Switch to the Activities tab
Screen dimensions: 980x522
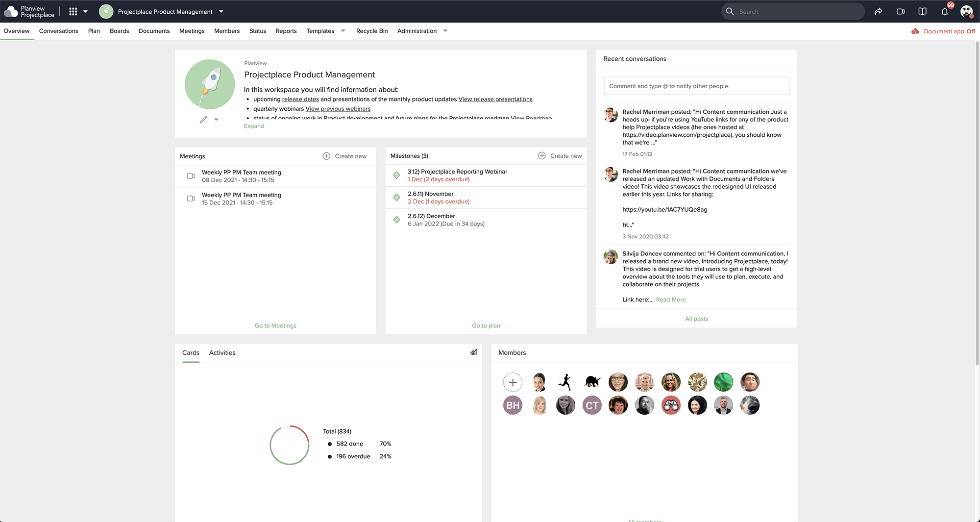tap(222, 353)
